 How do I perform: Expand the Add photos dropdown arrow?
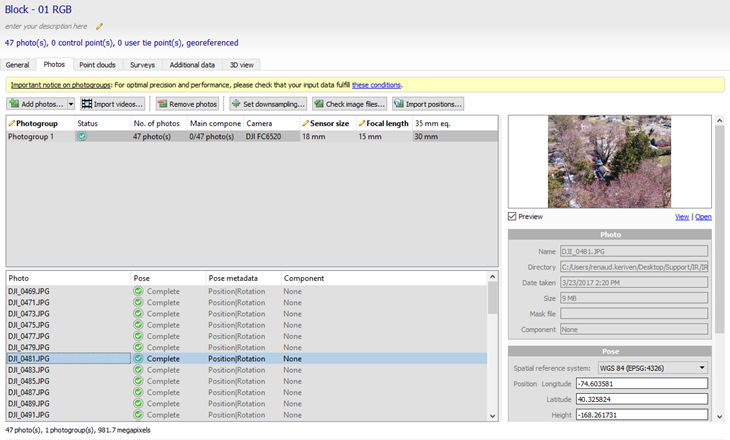[71, 104]
